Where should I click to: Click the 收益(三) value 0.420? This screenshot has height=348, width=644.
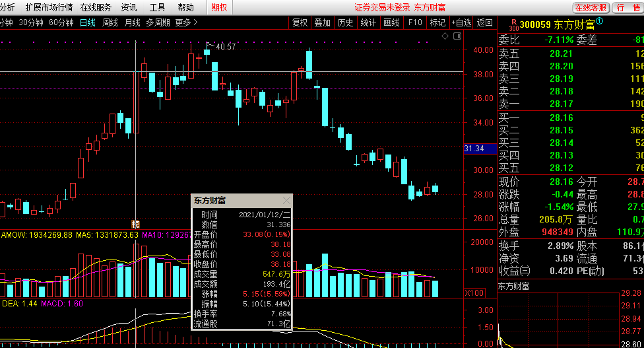(562, 271)
